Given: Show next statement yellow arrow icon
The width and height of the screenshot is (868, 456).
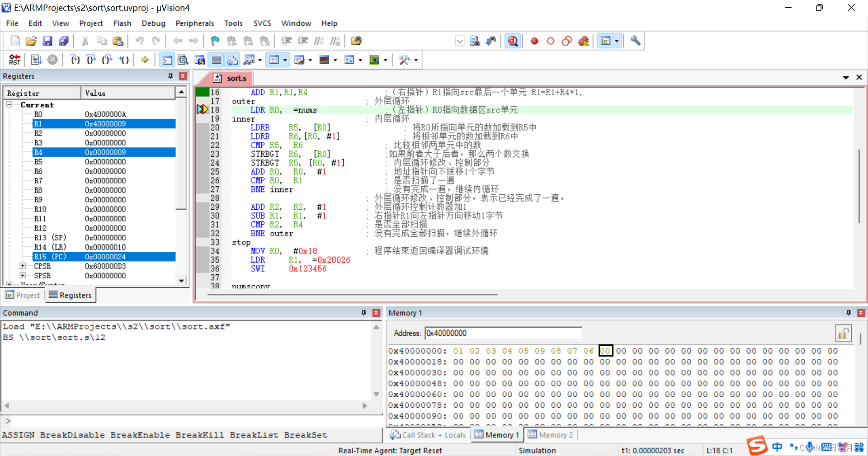Looking at the screenshot, I should pos(145,60).
